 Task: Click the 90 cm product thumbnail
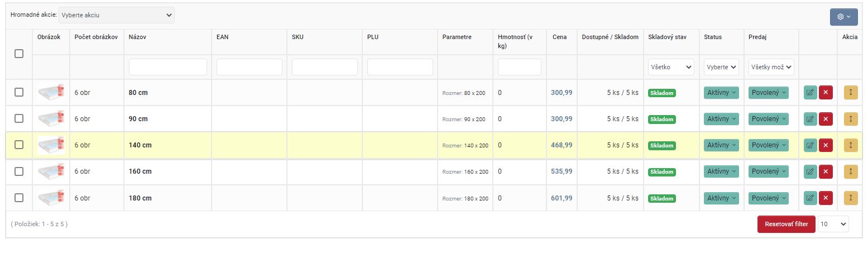[51, 119]
